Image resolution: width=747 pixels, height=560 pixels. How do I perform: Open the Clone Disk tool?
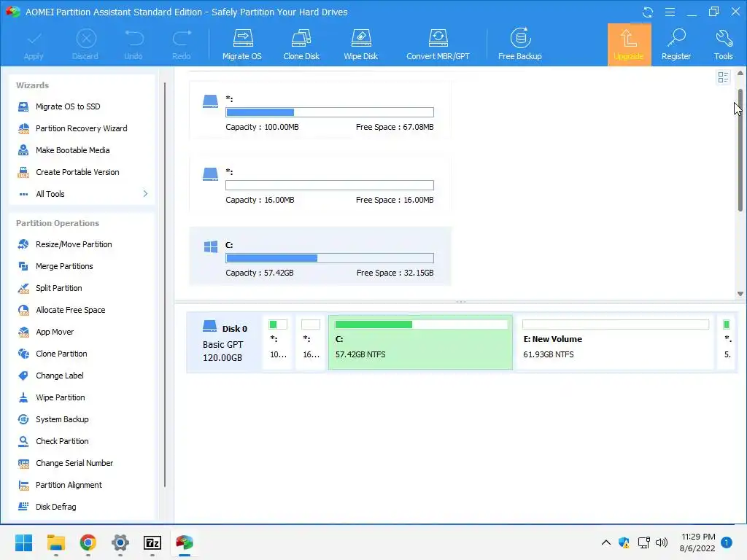click(301, 44)
